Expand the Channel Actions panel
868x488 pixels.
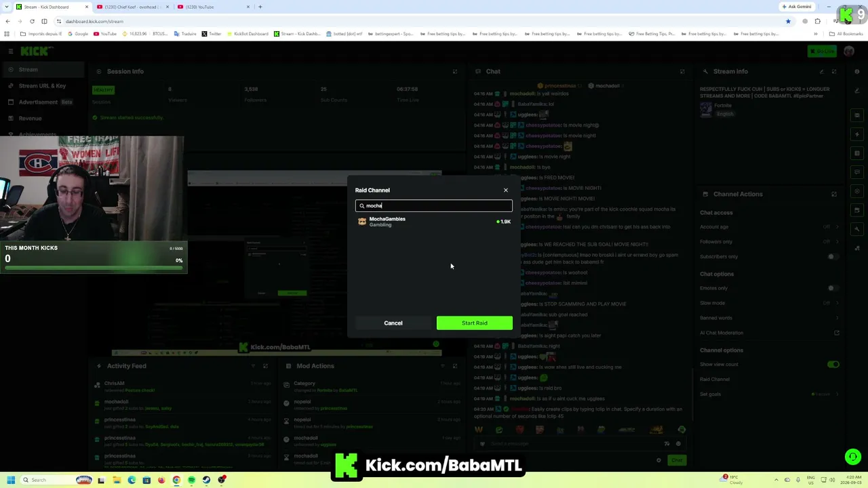834,194
